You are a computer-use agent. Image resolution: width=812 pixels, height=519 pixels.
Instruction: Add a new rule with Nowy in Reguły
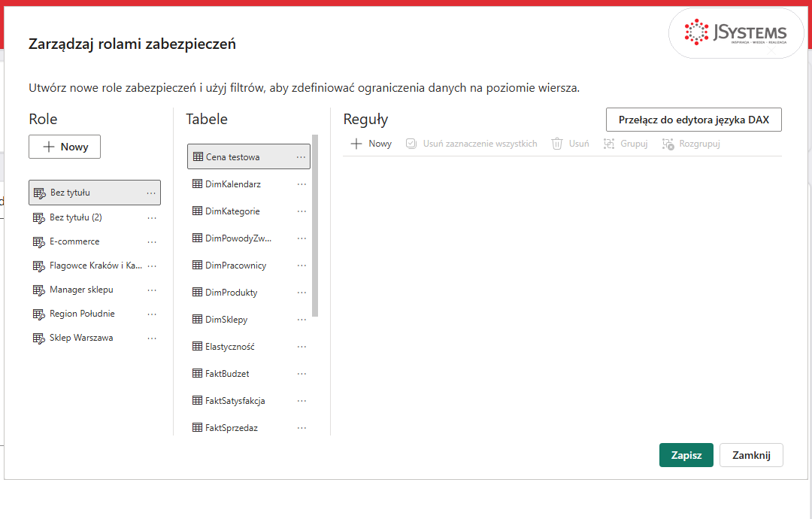pyautogui.click(x=371, y=144)
